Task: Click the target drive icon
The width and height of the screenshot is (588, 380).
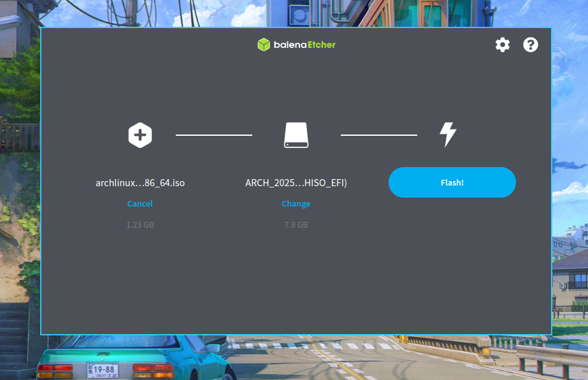Action: (296, 135)
